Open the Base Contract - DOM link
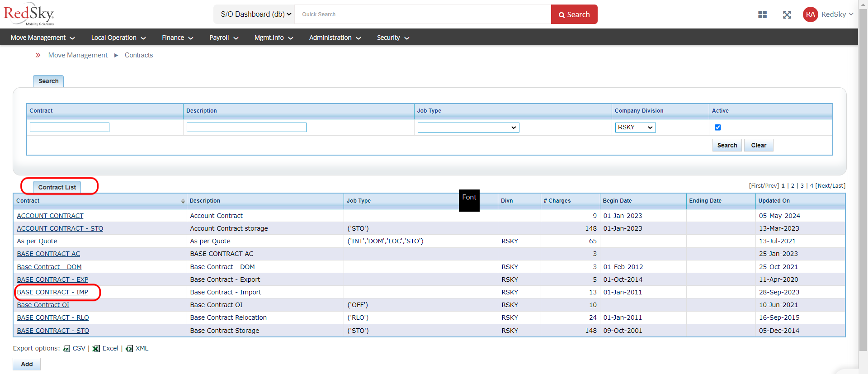This screenshot has height=374, width=868. pos(49,267)
